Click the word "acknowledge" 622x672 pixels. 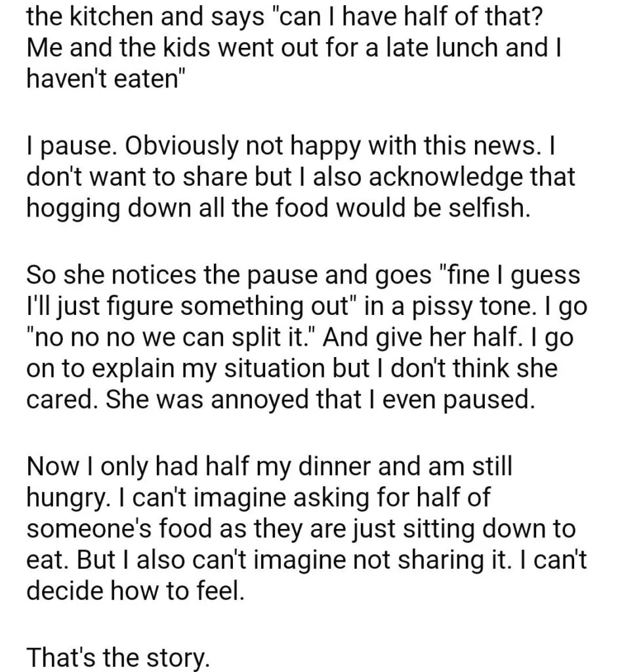446,177
